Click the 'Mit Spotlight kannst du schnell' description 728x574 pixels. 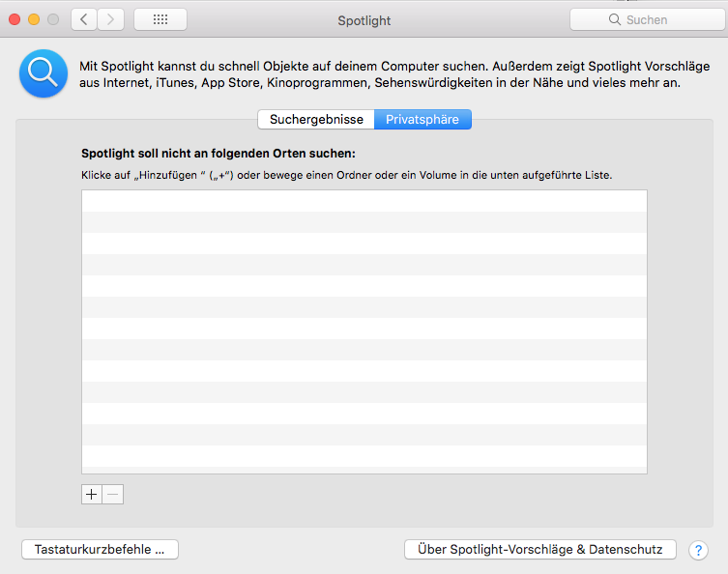(394, 74)
